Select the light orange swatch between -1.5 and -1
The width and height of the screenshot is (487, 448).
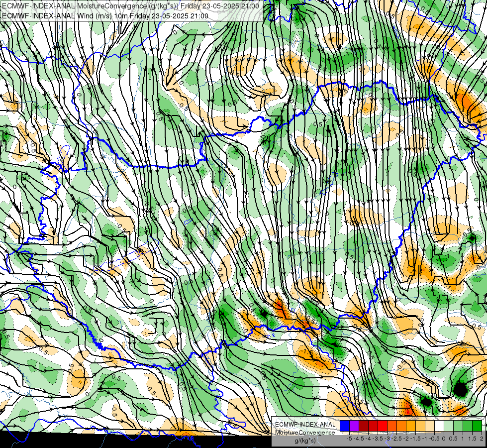420,426
